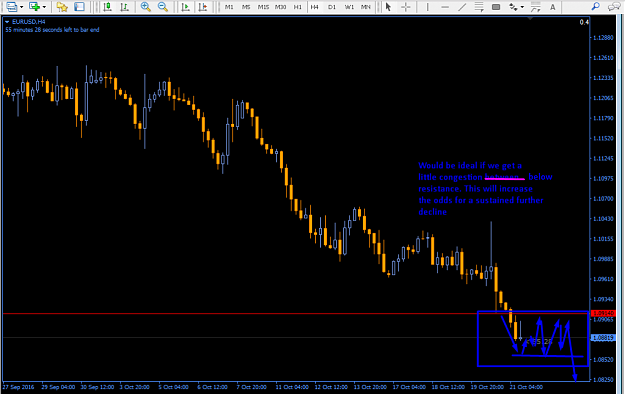Click the 1.08250 price scale value
625x394 pixels.
603,380
